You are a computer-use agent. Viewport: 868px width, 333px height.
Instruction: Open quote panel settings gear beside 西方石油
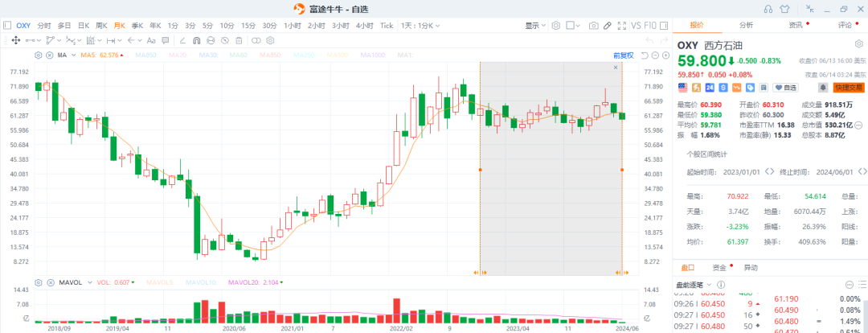coord(859,43)
